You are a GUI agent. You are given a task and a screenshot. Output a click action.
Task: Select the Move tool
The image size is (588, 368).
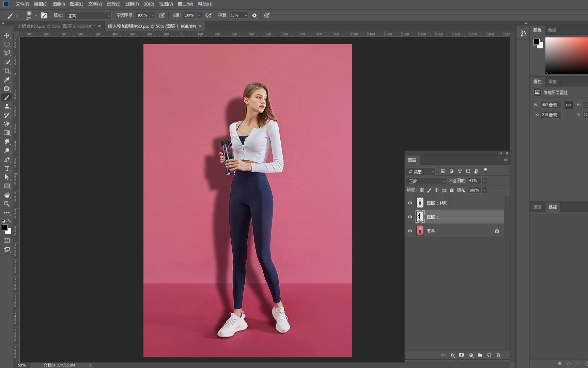click(x=7, y=35)
